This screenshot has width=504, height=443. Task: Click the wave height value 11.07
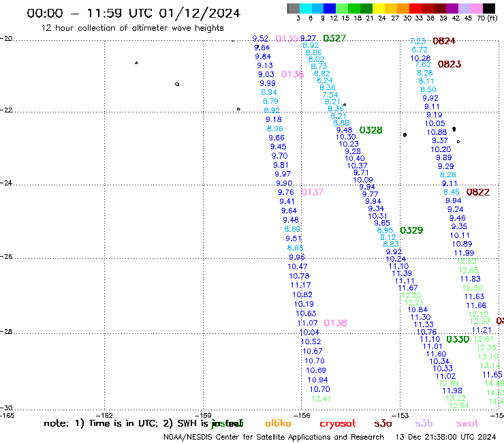pos(308,323)
